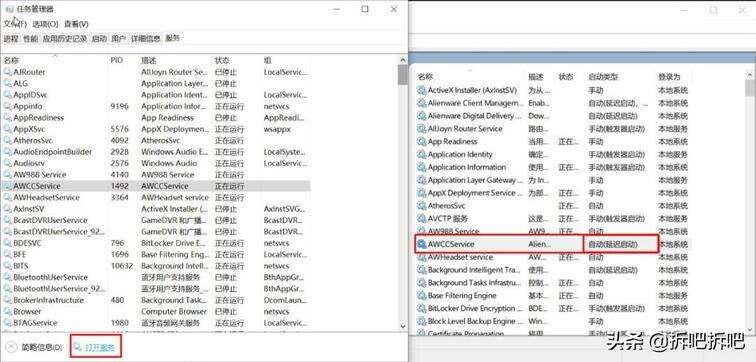Screen dimensions: 756x362
Task: Click the Alienware Digital Delivery service icon
Action: pyautogui.click(x=422, y=116)
